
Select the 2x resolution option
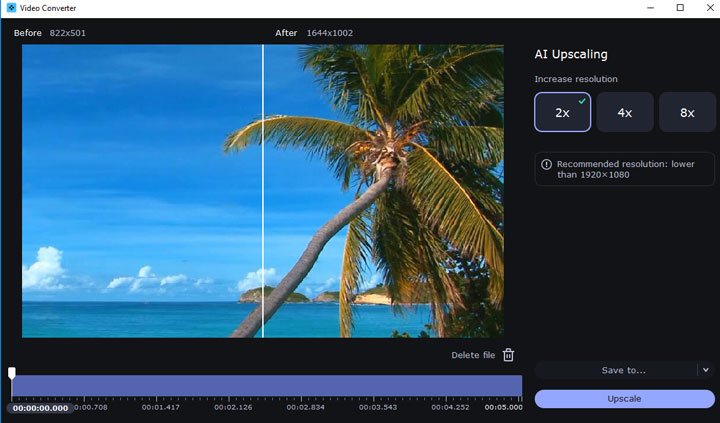point(562,112)
